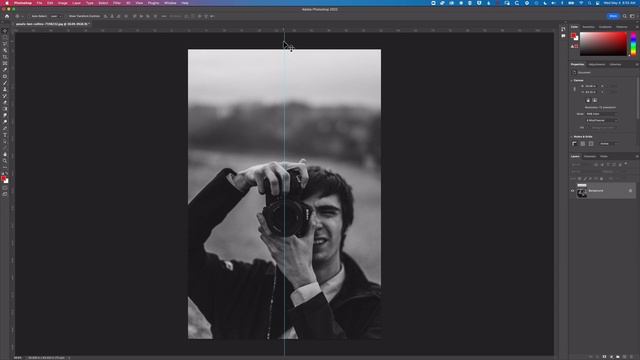Viewport: 640px width, 360px height.
Task: Open the Layer/Group auto-select dropdown
Action: point(55,16)
